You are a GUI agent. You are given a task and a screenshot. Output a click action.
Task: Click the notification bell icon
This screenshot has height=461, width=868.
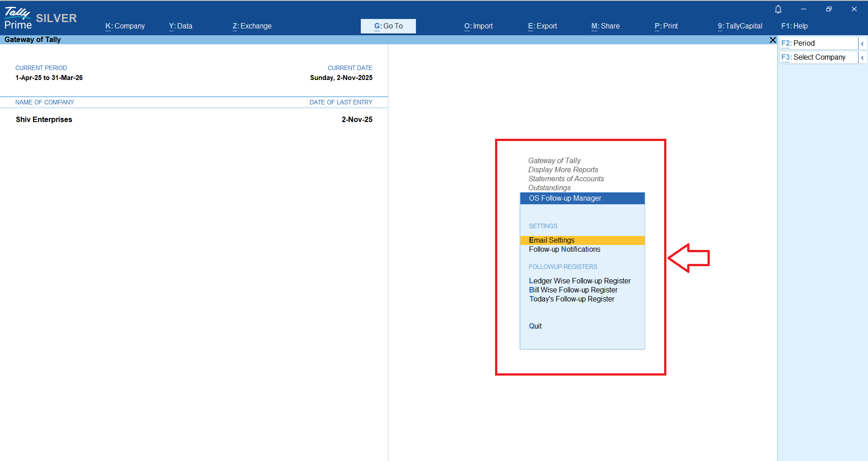coord(778,9)
